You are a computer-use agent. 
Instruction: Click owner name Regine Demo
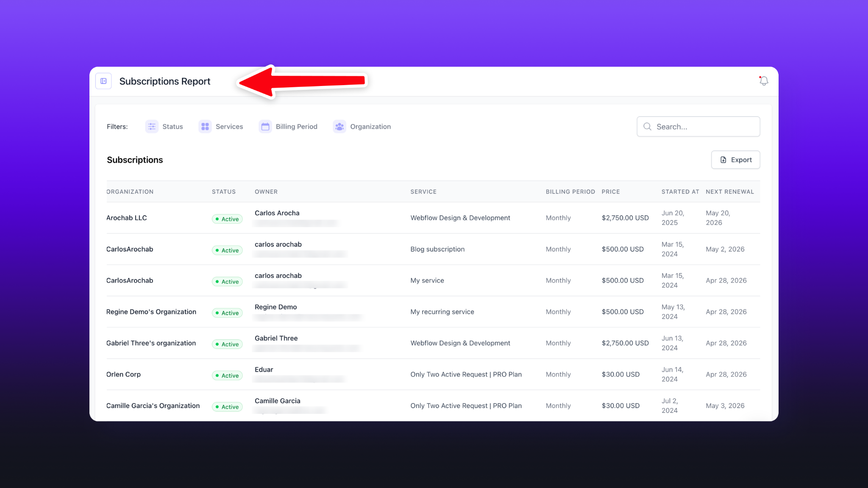click(x=275, y=307)
